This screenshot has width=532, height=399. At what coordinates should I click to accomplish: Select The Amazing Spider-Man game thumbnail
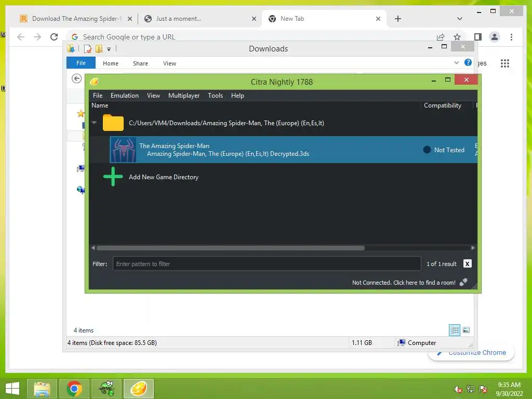[123, 150]
